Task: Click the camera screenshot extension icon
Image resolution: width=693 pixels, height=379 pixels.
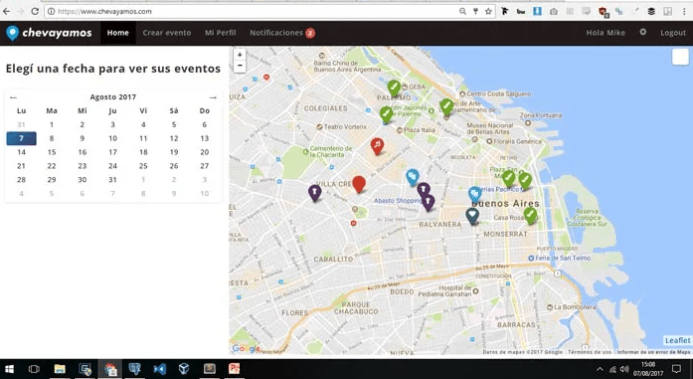Action: click(x=553, y=11)
